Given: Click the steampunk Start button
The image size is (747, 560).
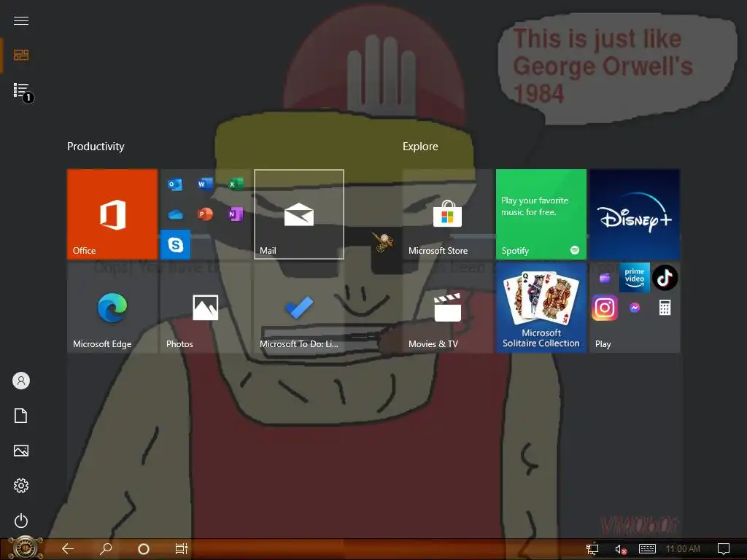Looking at the screenshot, I should coord(26,548).
